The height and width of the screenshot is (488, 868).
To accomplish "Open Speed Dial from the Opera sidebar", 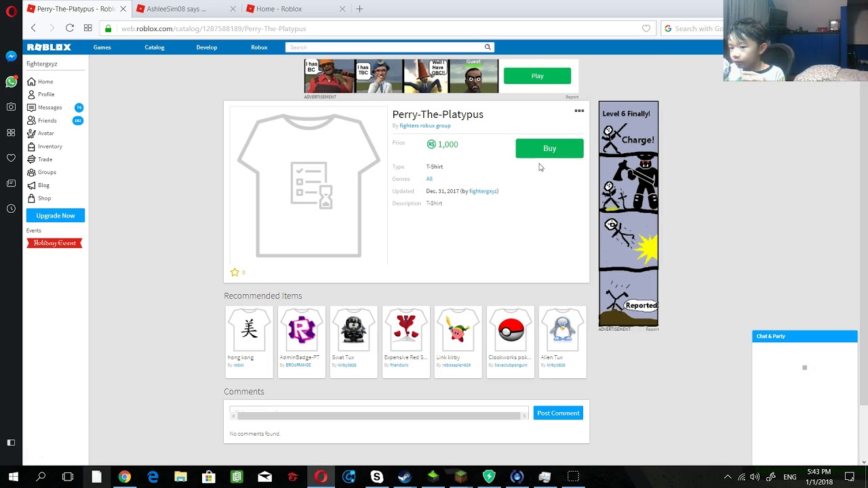I will click(11, 133).
